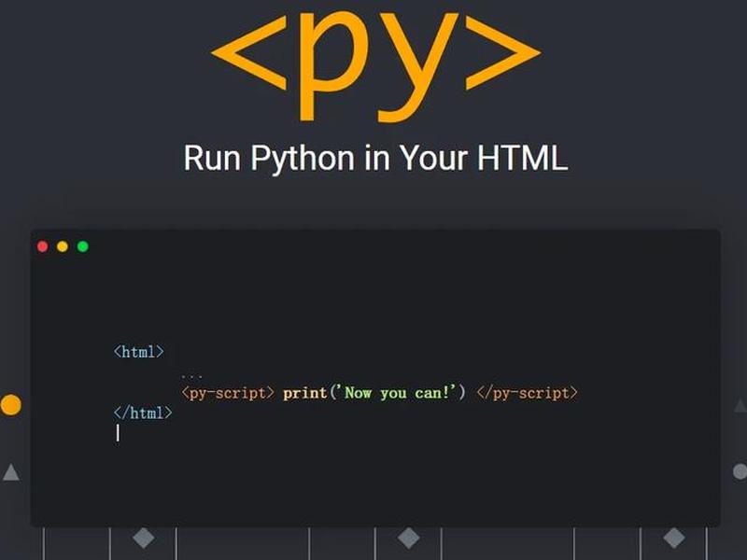Click the orange <py> logo
Image resolution: width=747 pixels, height=560 pixels.
click(x=376, y=66)
